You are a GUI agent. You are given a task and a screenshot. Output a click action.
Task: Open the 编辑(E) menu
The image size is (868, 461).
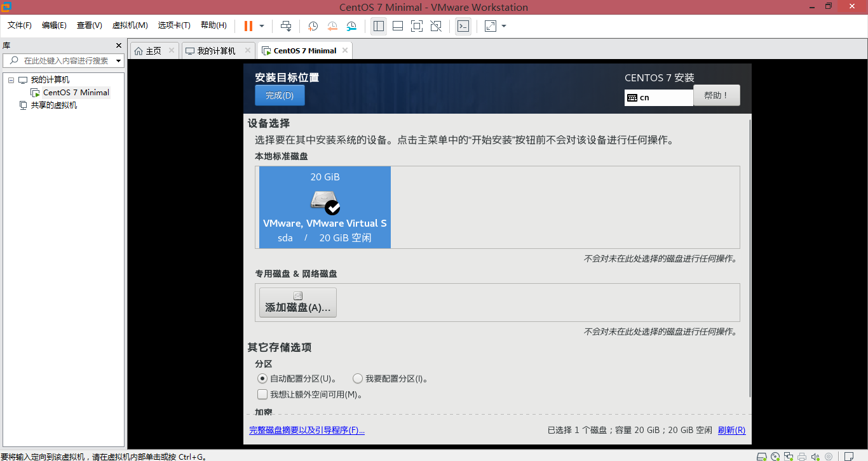point(54,25)
